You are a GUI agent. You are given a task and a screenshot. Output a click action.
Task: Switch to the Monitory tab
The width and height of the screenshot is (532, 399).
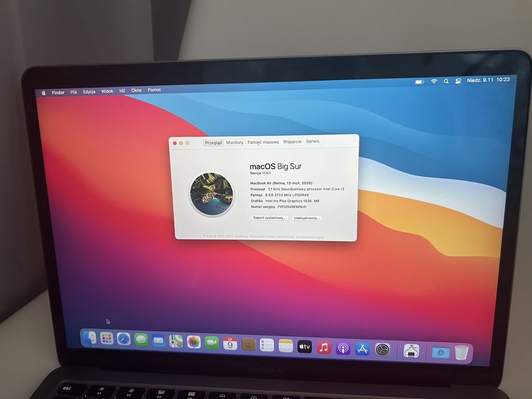click(x=234, y=142)
